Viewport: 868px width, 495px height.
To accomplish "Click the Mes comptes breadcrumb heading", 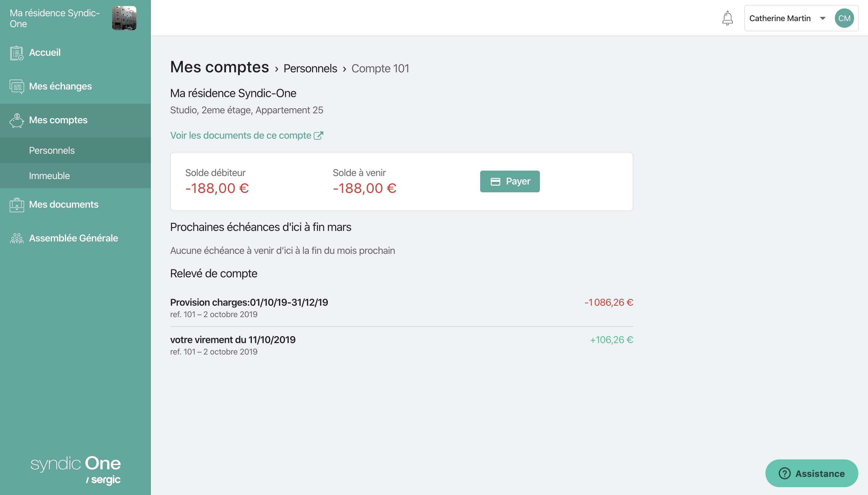I will coord(219,67).
